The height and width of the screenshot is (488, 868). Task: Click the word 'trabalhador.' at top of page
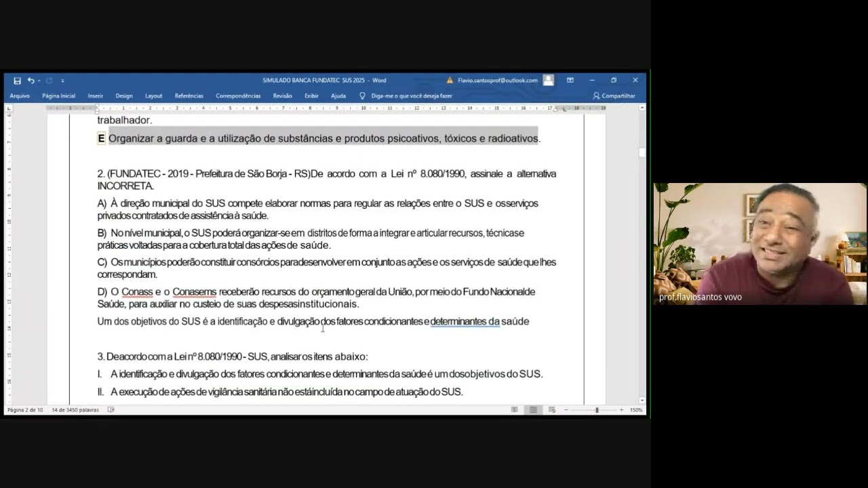(x=125, y=120)
